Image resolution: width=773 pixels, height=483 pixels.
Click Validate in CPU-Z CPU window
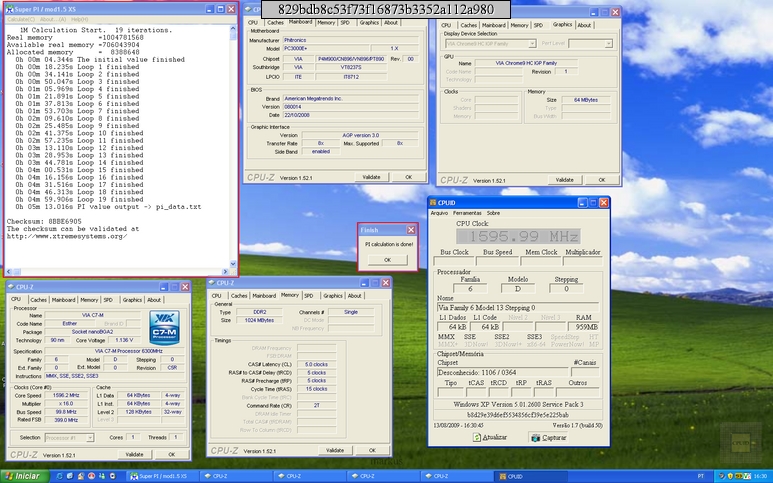click(134, 454)
